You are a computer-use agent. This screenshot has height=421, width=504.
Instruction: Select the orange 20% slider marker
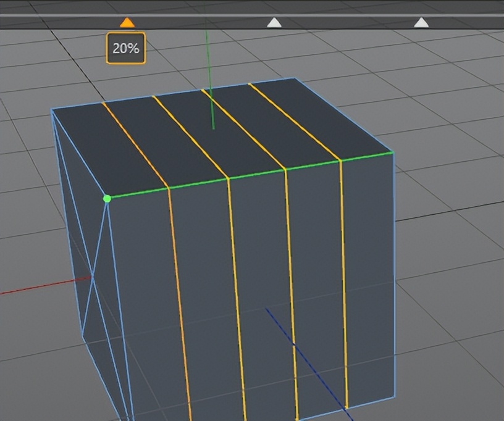point(127,22)
